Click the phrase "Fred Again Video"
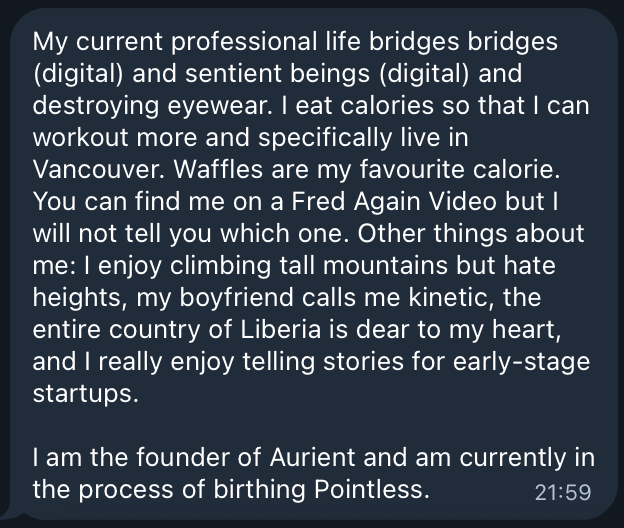 click(394, 201)
